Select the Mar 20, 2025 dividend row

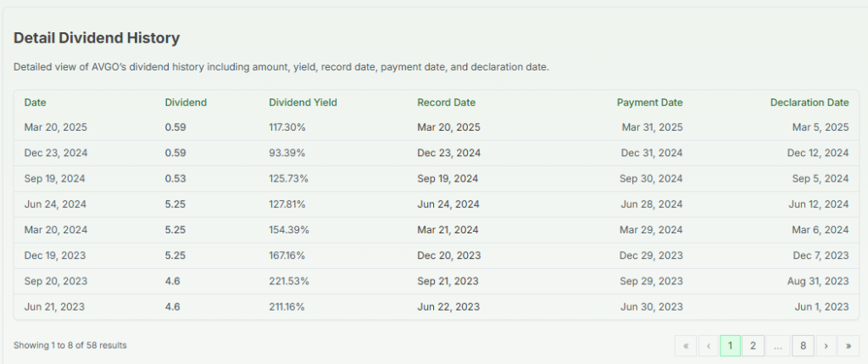[x=56, y=127]
